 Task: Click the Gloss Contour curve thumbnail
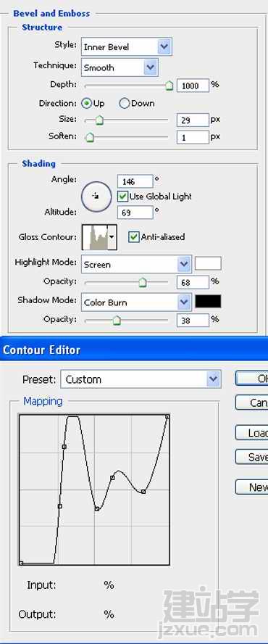pos(95,237)
